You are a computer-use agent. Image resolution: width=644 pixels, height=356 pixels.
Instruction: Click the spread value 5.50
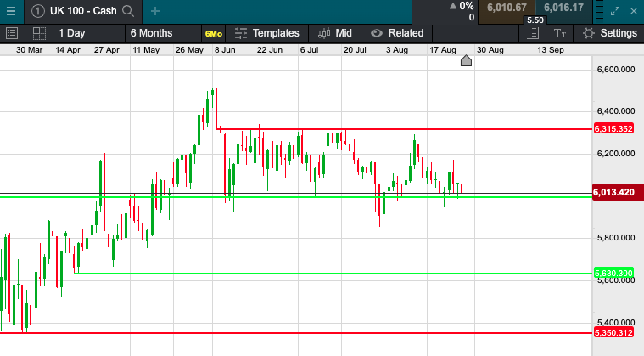(x=535, y=20)
